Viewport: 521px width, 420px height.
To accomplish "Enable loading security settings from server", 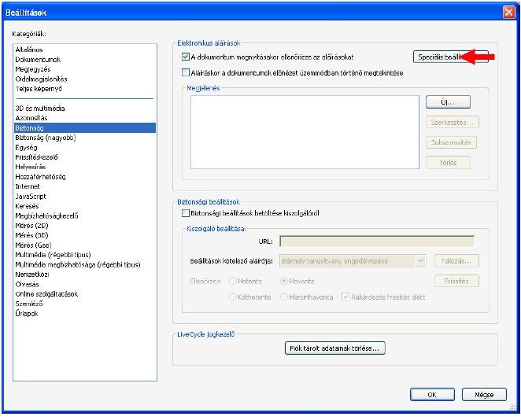I will [x=186, y=213].
